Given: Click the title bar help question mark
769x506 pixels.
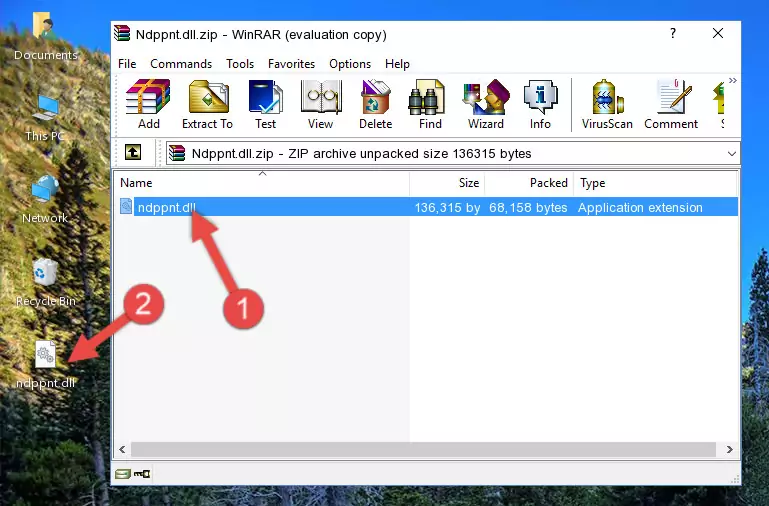Looking at the screenshot, I should coord(673,33).
